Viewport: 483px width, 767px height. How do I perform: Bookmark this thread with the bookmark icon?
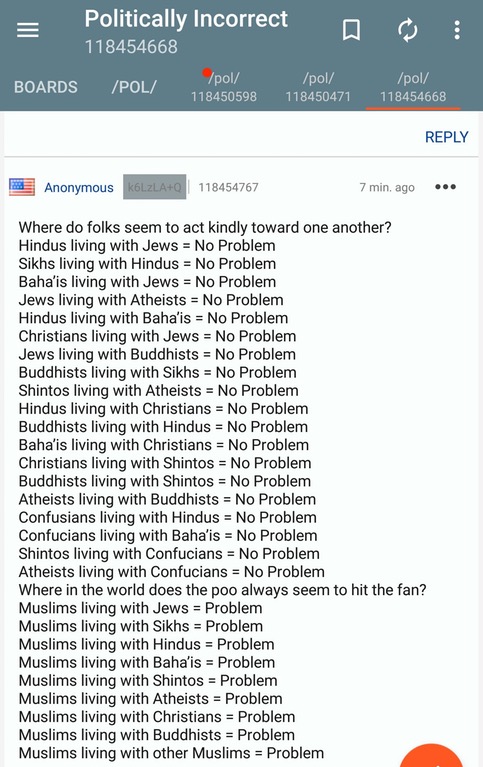[351, 30]
